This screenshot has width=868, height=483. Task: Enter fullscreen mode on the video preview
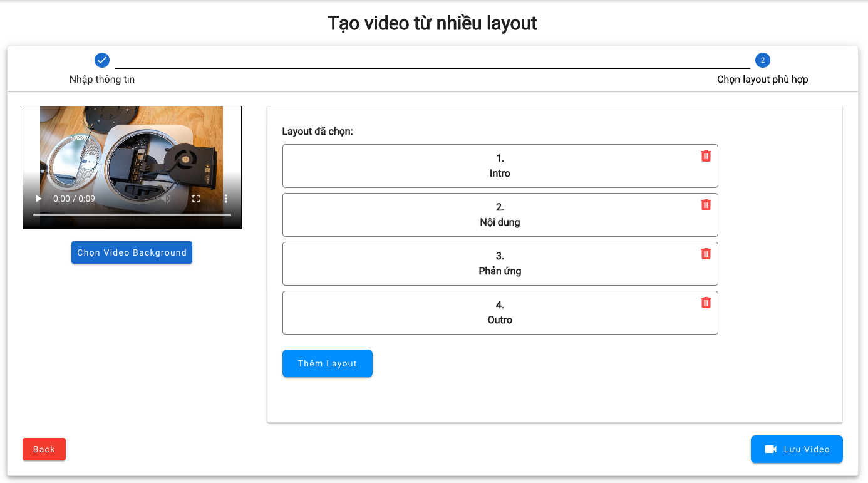[x=195, y=199]
